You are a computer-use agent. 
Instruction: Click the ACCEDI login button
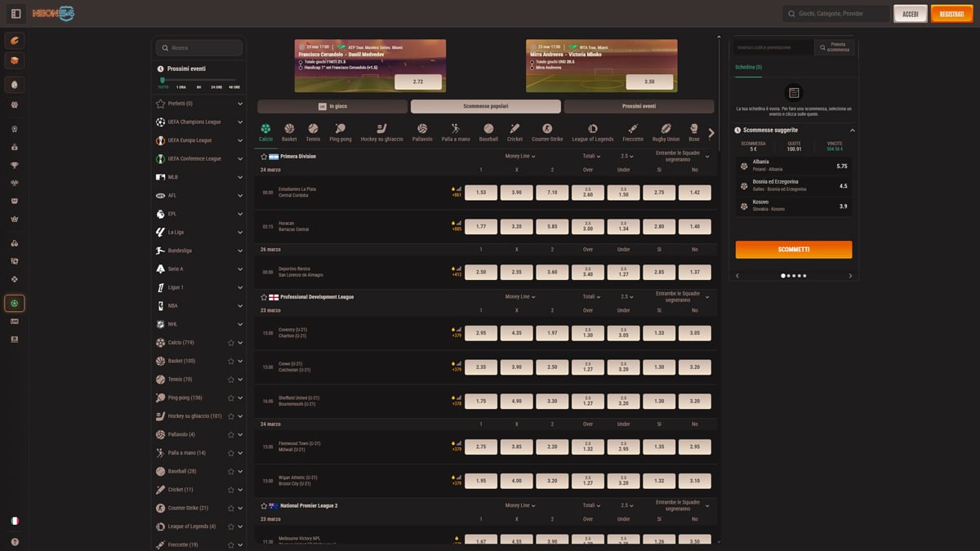coord(910,14)
